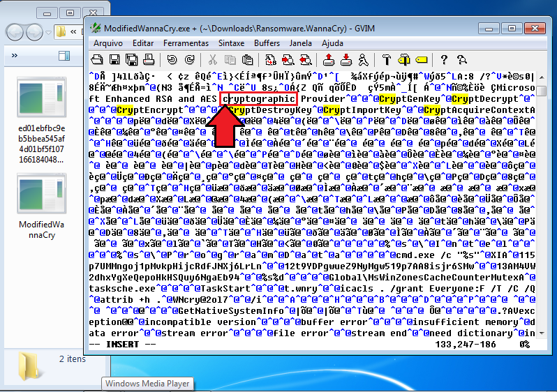Open Find and Replace toolbar icon
This screenshot has width=557, height=392.
tap(271, 60)
